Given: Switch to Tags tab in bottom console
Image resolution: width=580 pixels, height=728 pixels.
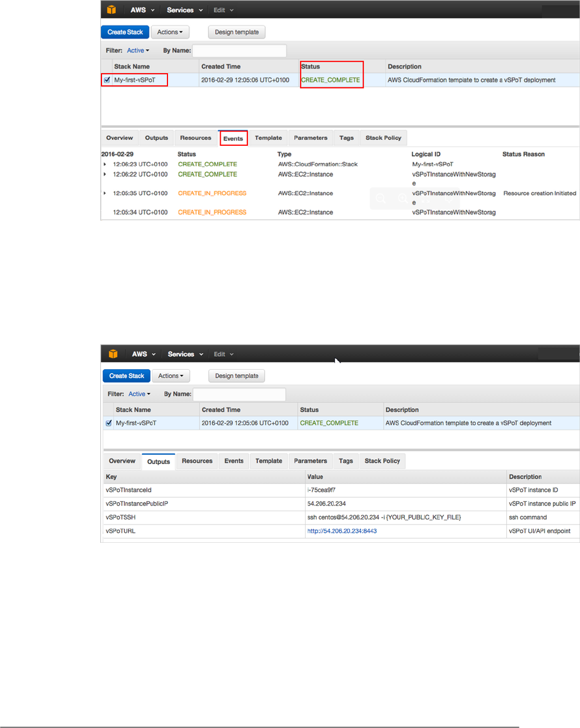Looking at the screenshot, I should (346, 461).
